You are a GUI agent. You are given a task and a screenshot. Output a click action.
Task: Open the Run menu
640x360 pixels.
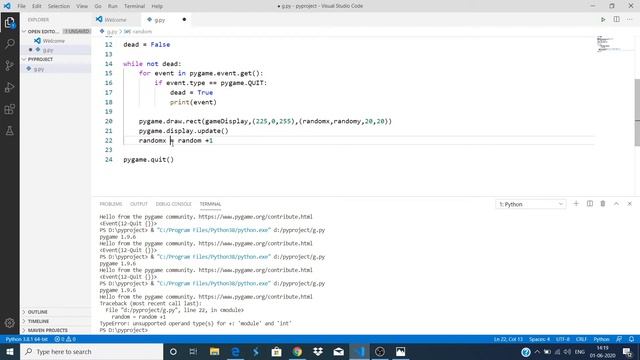point(113,6)
